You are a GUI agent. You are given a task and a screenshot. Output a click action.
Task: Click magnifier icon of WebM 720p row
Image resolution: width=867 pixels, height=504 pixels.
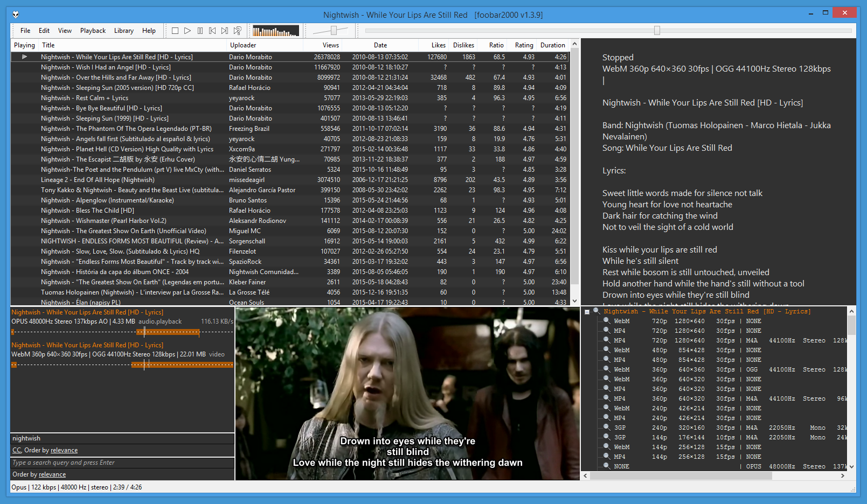[x=606, y=320]
